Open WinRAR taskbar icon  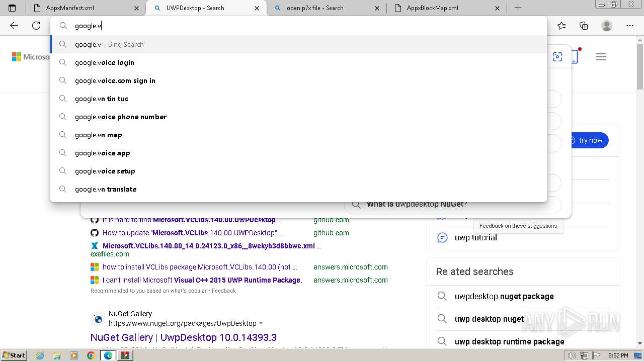pyautogui.click(x=125, y=355)
